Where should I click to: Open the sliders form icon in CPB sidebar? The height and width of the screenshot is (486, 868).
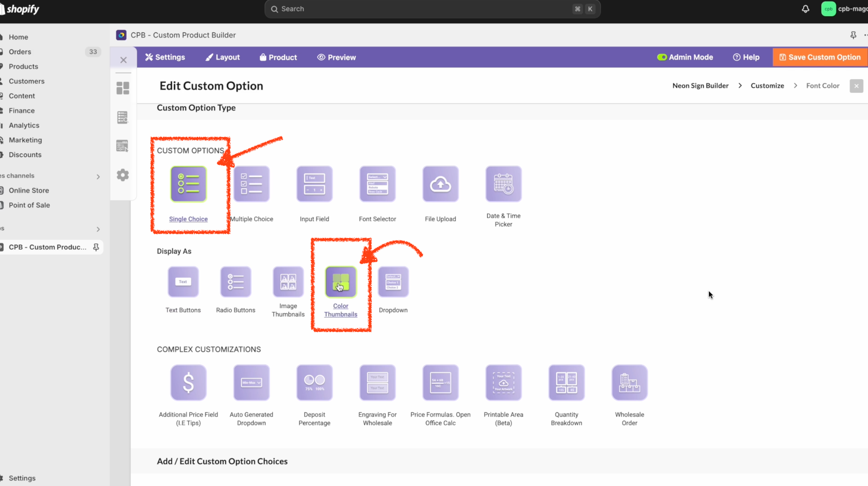[x=123, y=146]
